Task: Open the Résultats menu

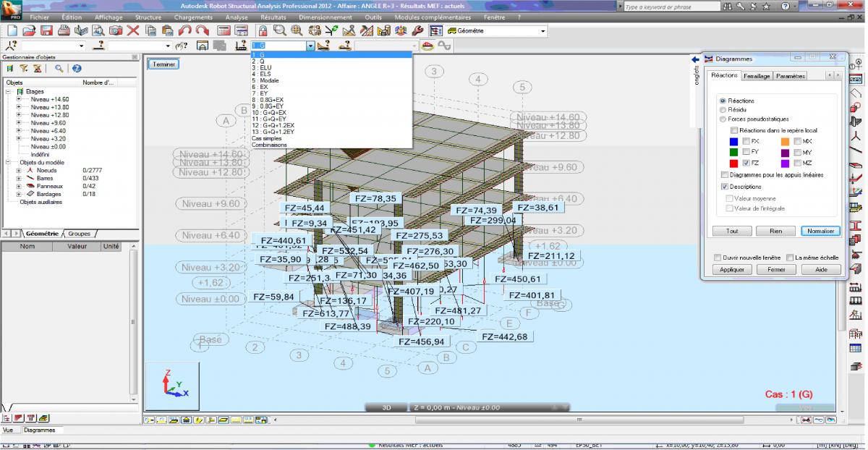Action: [x=273, y=17]
